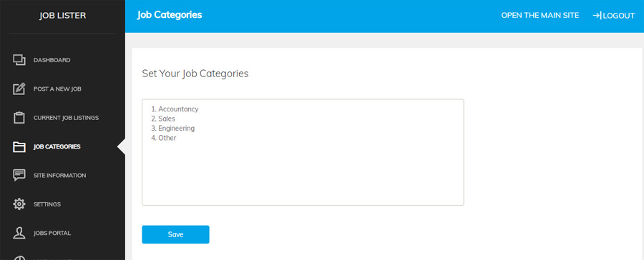Save the job categories

[175, 234]
